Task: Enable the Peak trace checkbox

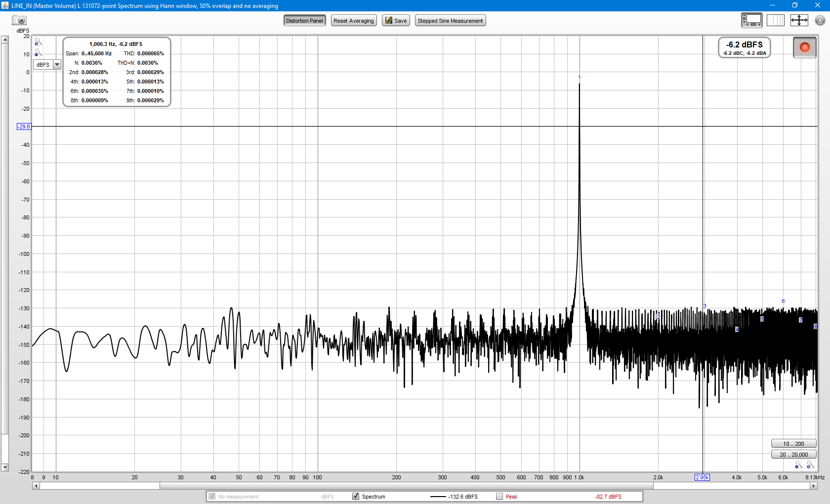Action: 499,496
